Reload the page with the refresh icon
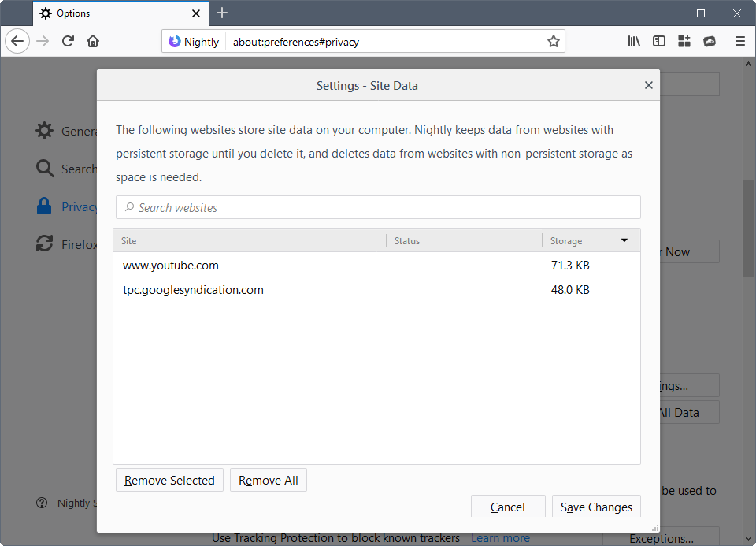756x546 pixels. [x=69, y=41]
